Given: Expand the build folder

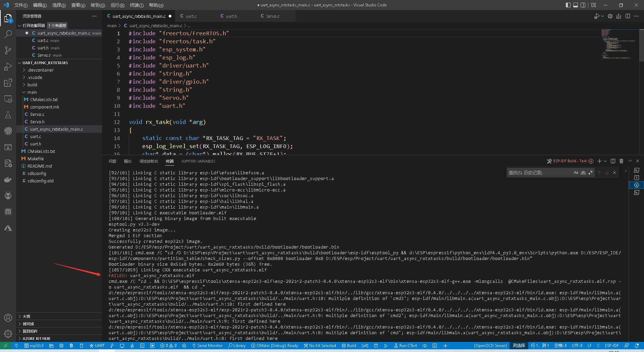Looking at the screenshot, I should coord(32,85).
